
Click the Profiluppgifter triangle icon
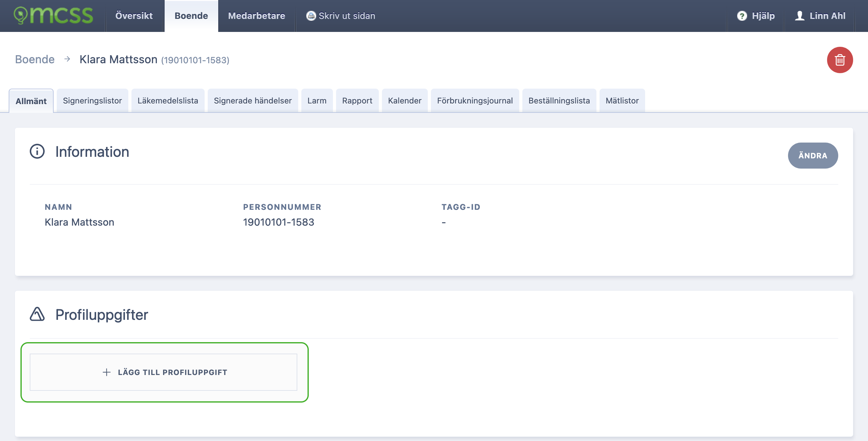37,314
